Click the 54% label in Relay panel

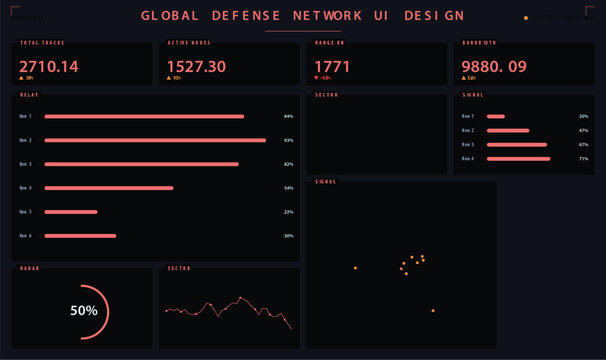pyautogui.click(x=289, y=188)
